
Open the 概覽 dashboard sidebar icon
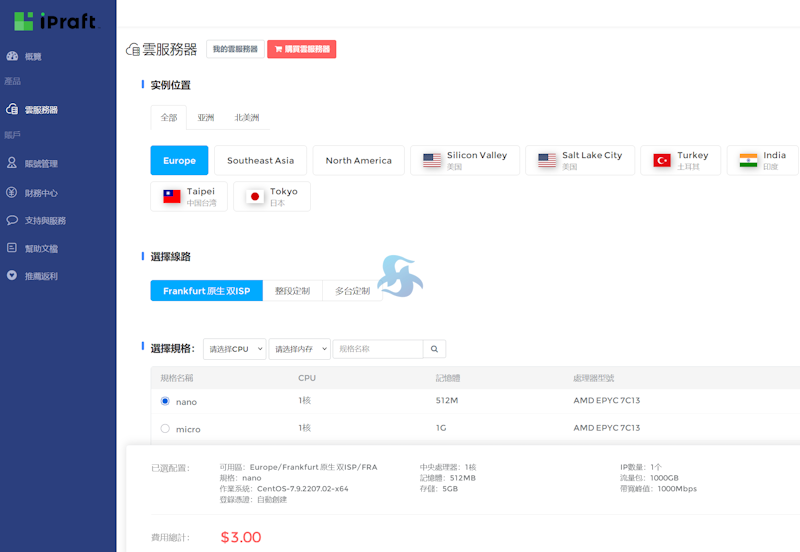coord(12,56)
